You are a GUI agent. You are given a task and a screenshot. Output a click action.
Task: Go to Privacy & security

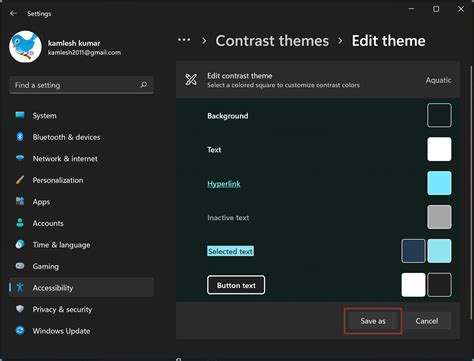point(82,309)
